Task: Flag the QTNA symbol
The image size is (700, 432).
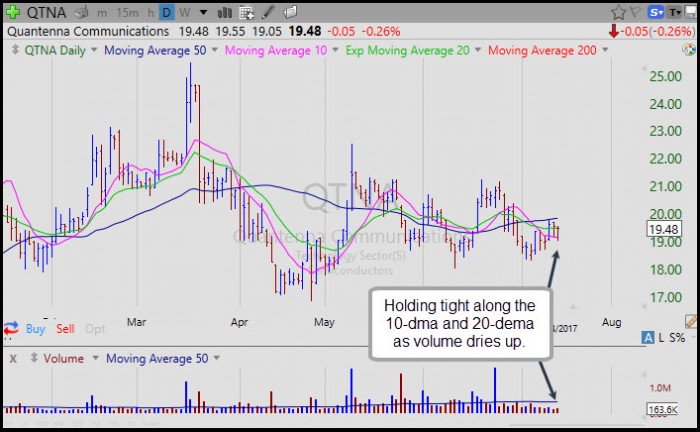Action: pos(635,12)
